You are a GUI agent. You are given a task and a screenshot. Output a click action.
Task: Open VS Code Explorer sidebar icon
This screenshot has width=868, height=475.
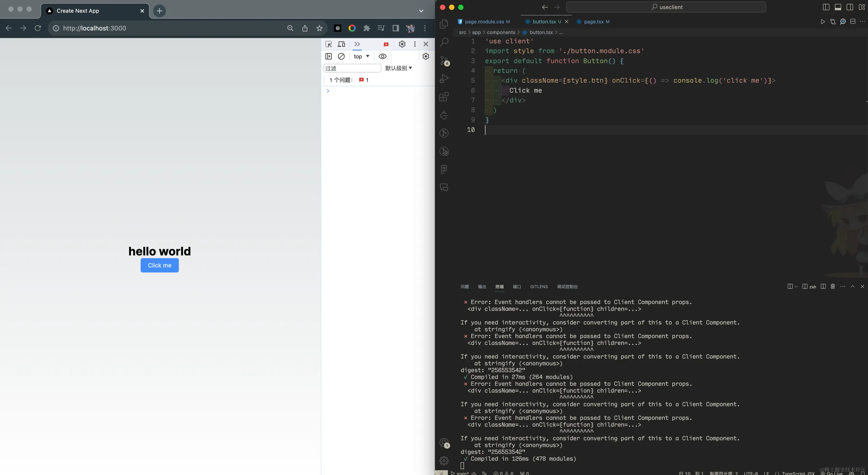pos(444,24)
